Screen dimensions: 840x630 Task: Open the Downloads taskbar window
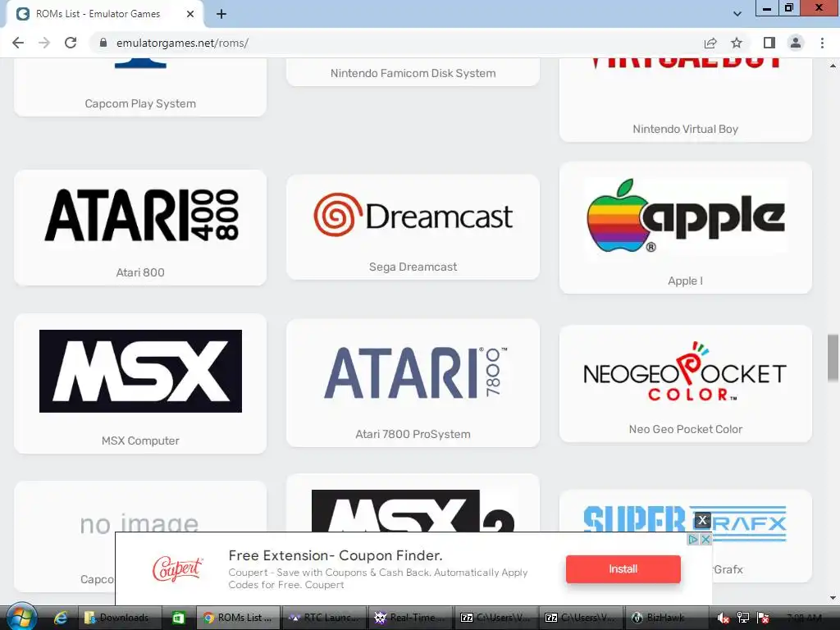tap(120, 618)
